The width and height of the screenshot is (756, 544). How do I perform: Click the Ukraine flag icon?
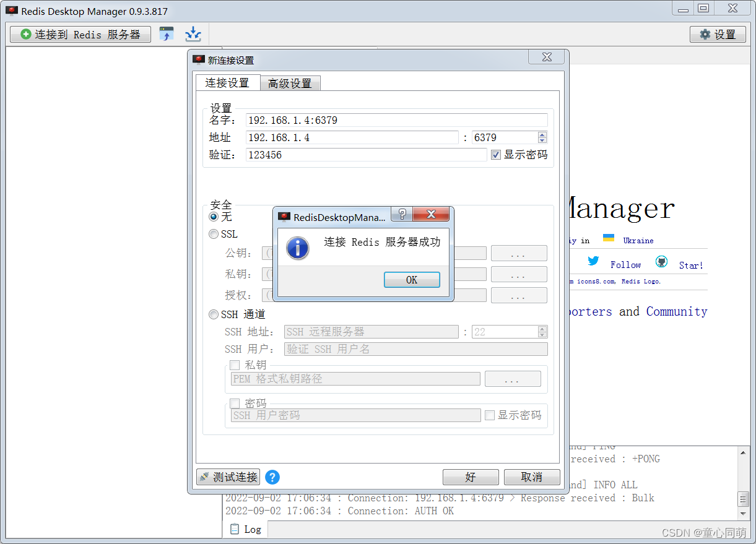609,238
